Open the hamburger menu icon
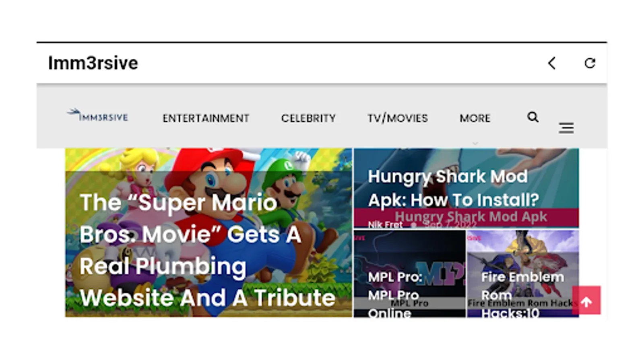644x362 pixels. pos(566,128)
